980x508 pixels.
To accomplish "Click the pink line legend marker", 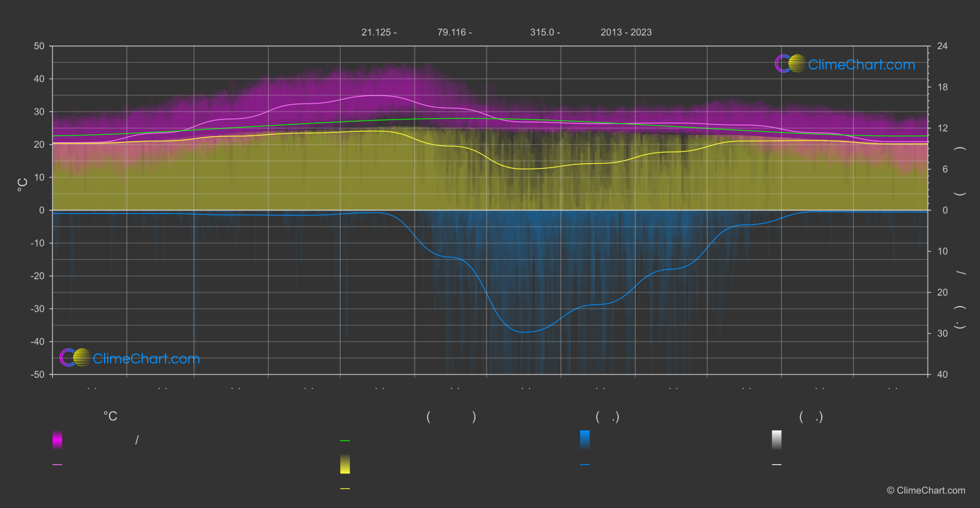I will pos(57,465).
